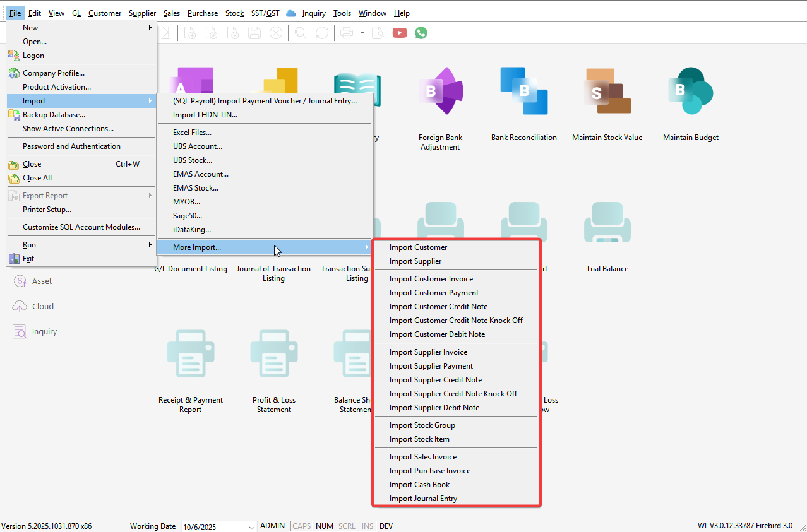This screenshot has height=532, width=807.
Task: Choose Logon from the File menu
Action: point(81,56)
